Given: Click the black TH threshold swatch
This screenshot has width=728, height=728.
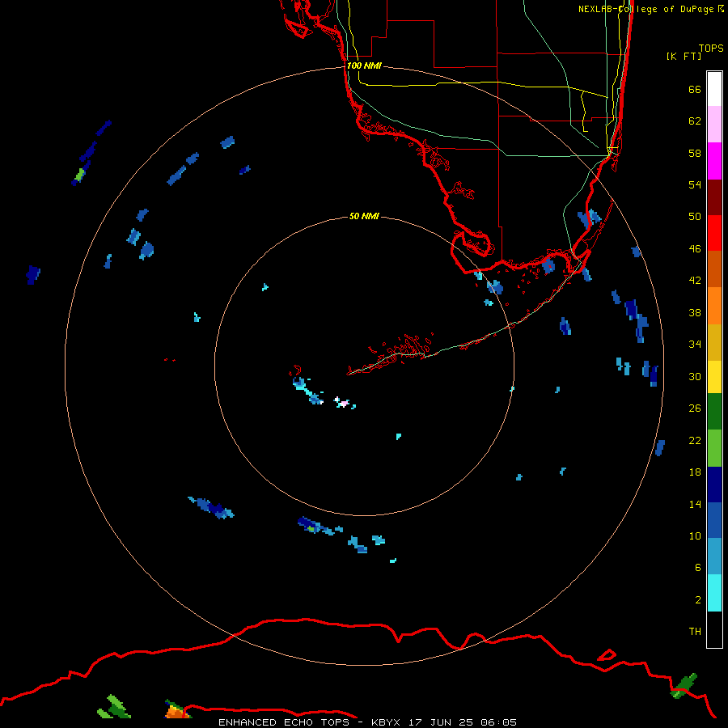Looking at the screenshot, I should [714, 629].
